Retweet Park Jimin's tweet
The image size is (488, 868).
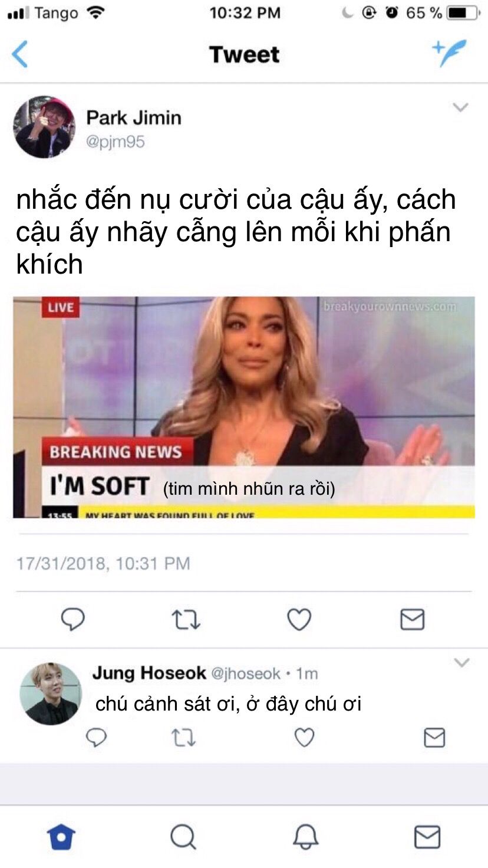(x=186, y=620)
